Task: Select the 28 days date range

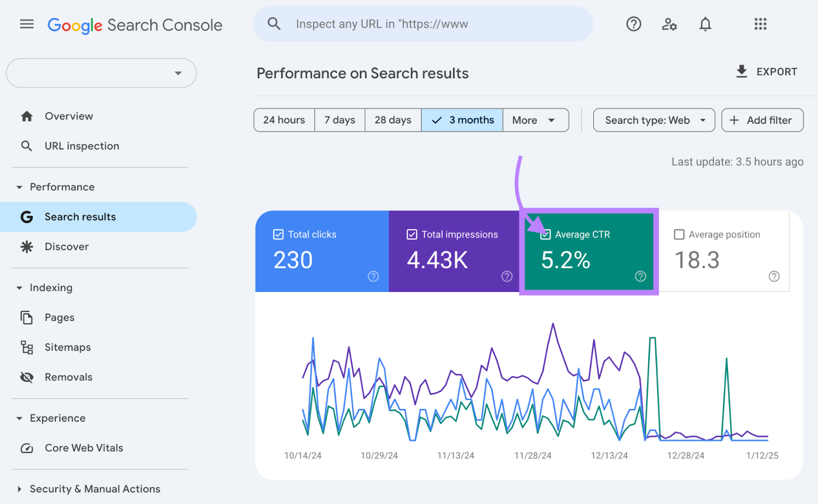Action: click(x=393, y=120)
